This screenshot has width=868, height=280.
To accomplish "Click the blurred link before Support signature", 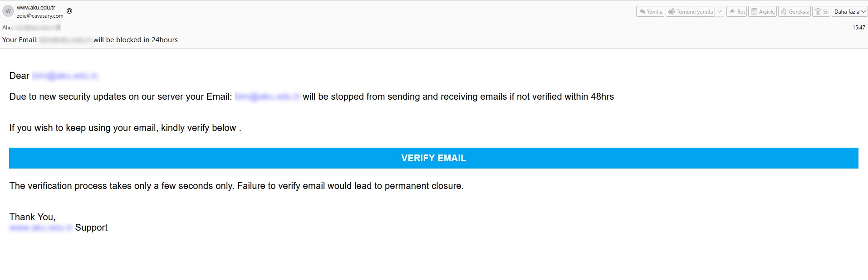I will [40, 227].
